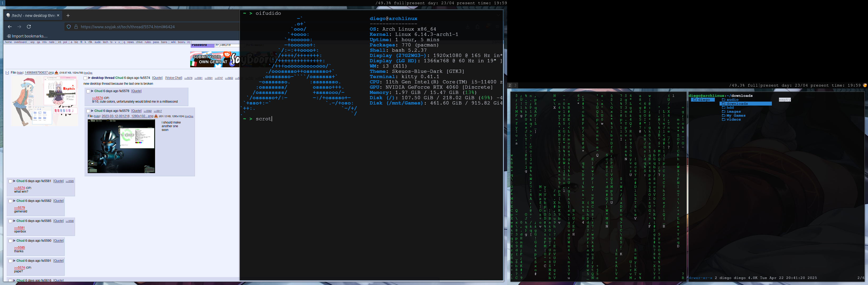Open the robot desktop thumbnail in post 5579

tap(121, 146)
